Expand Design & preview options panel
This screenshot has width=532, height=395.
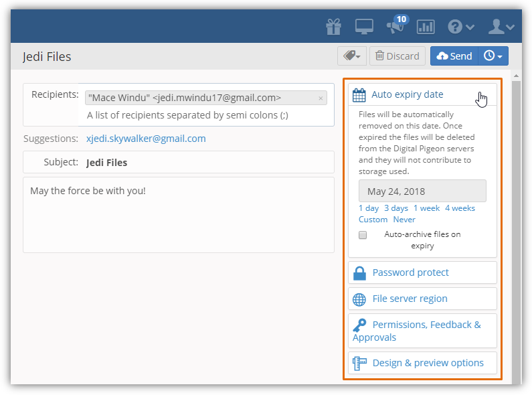428,363
